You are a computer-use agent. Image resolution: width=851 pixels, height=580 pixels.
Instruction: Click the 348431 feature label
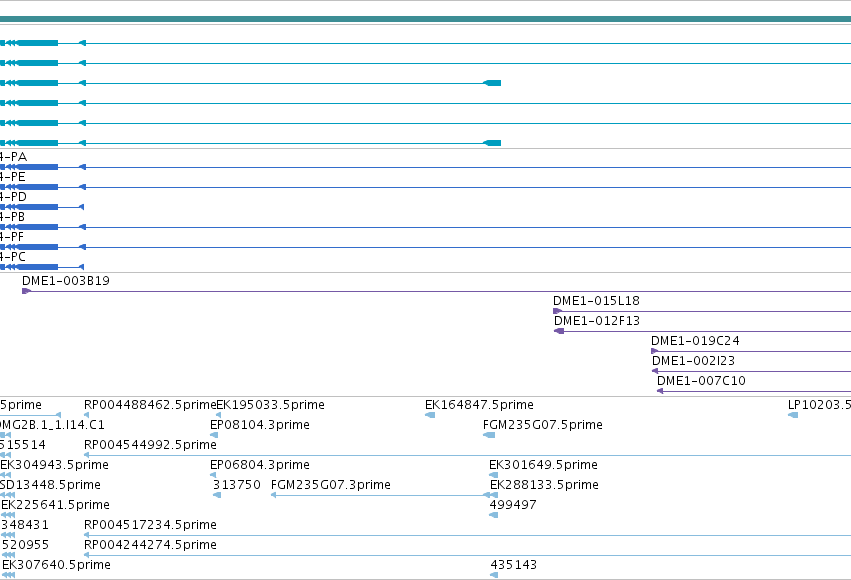pyautogui.click(x=25, y=525)
